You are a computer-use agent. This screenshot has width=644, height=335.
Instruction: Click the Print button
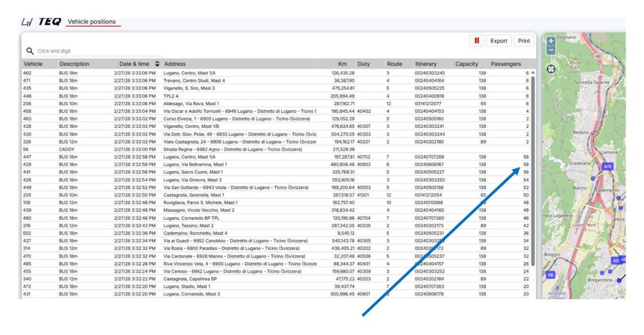524,41
